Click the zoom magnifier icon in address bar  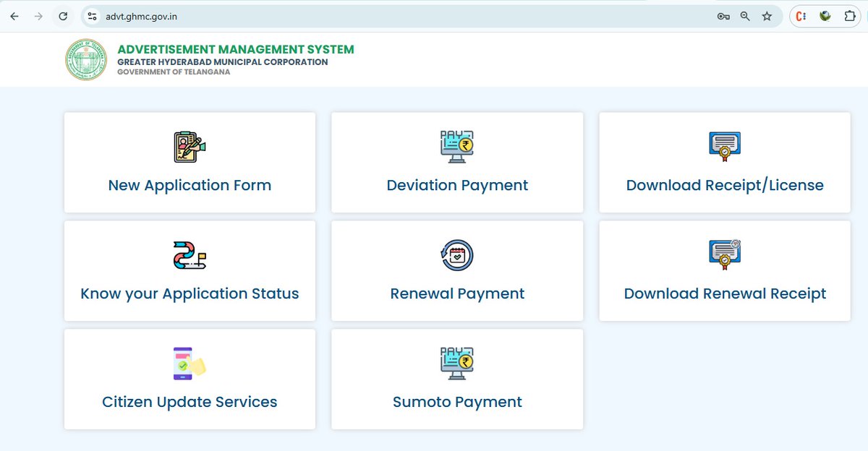pos(745,16)
